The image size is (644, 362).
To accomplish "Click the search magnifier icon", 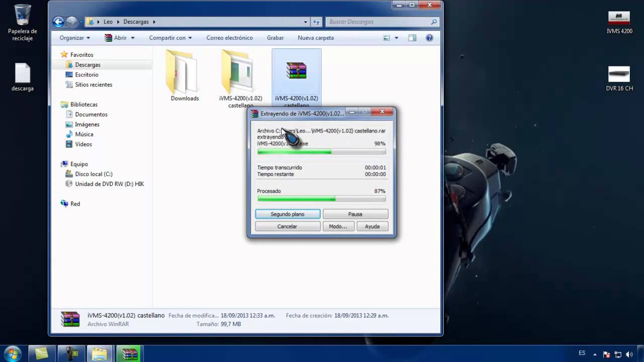I will pos(434,22).
